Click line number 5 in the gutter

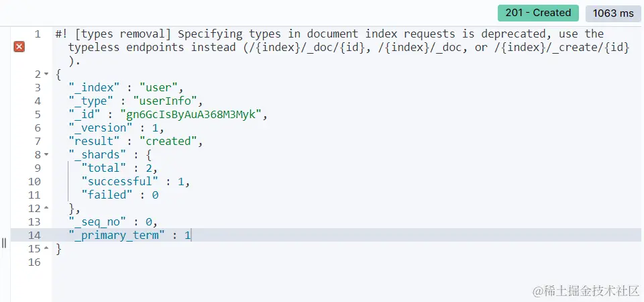point(38,114)
